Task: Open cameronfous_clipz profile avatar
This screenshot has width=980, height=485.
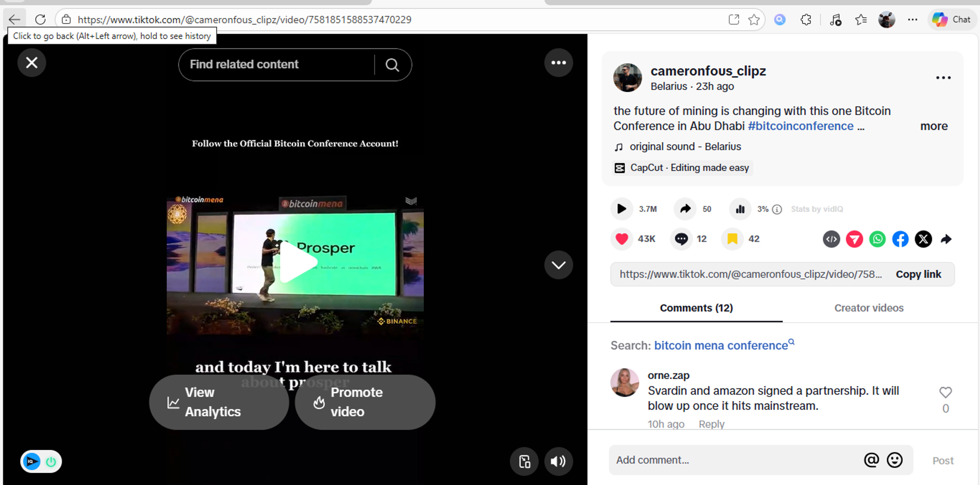Action: coord(627,78)
